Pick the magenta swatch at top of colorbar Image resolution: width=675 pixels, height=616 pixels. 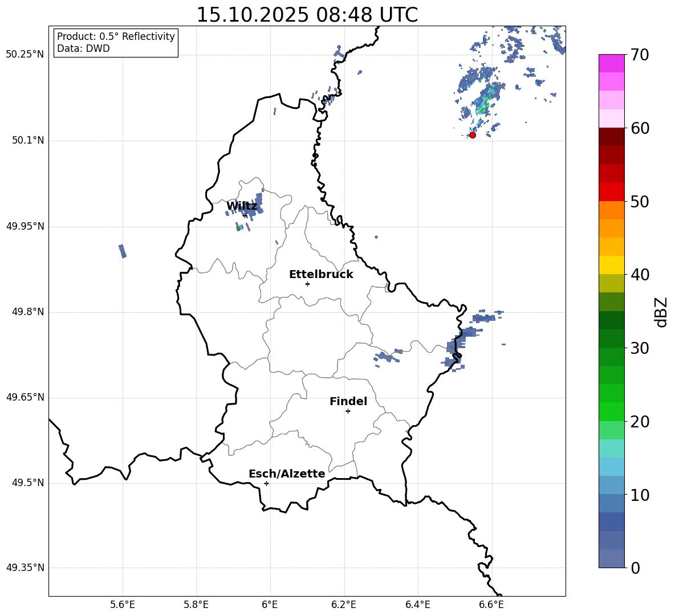pyautogui.click(x=611, y=63)
